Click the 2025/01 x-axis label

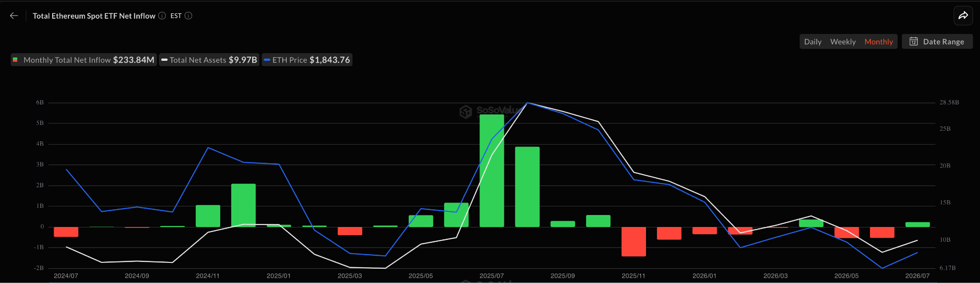(x=278, y=276)
